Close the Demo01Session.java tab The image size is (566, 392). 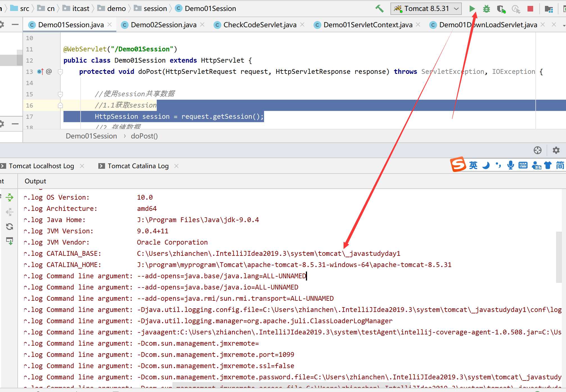click(x=110, y=25)
